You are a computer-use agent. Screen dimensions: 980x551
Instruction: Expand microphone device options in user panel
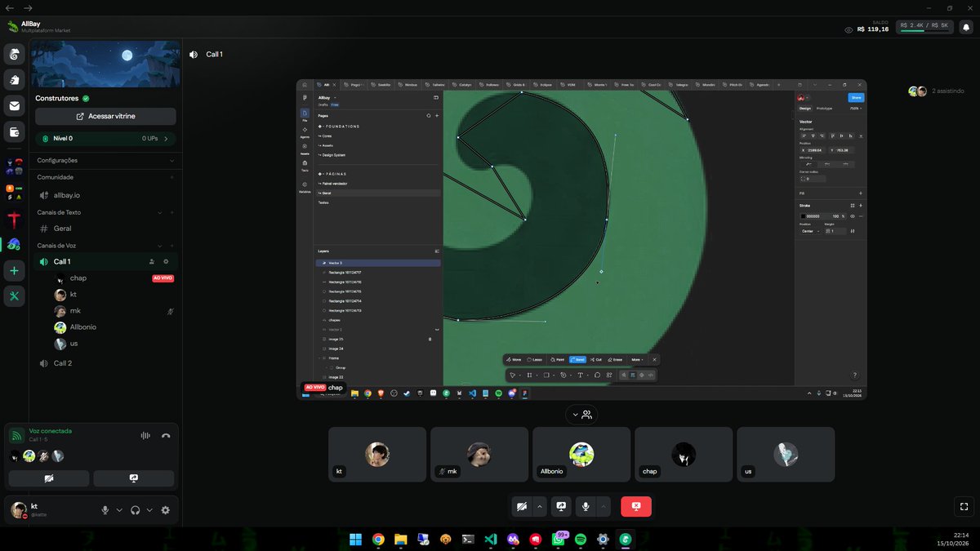point(119,510)
